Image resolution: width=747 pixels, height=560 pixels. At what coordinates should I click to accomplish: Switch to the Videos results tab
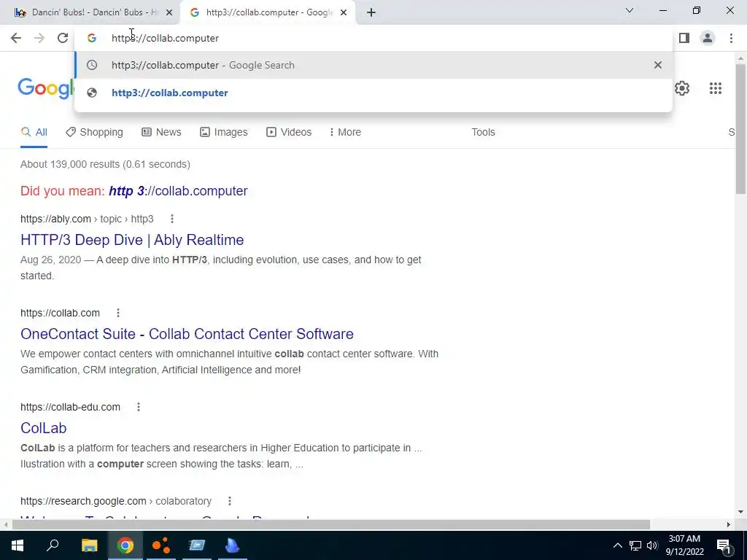click(x=289, y=133)
